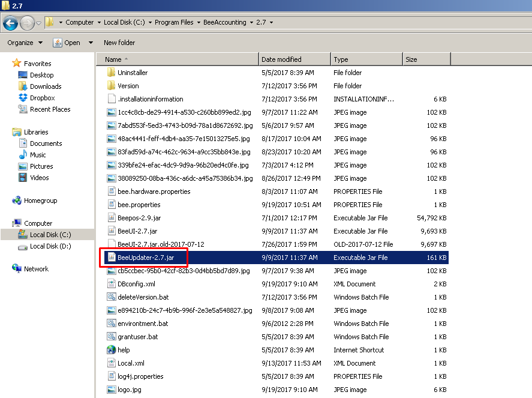Select file 339bfe24-efac-4dc9 jpg
The height and width of the screenshot is (398, 532).
pyautogui.click(x=183, y=165)
